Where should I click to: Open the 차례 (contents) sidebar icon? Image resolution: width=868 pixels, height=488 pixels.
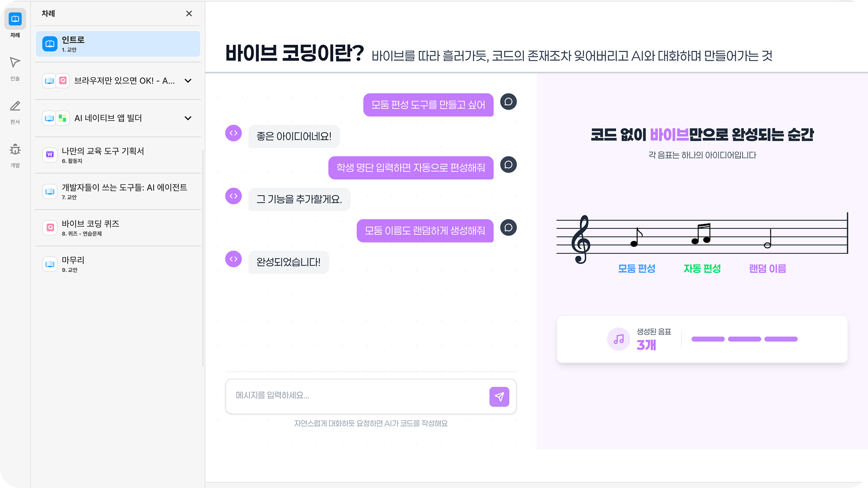(15, 20)
